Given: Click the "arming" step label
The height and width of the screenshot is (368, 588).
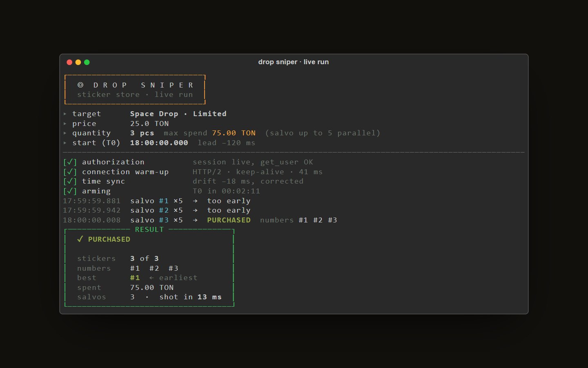Looking at the screenshot, I should tap(96, 191).
